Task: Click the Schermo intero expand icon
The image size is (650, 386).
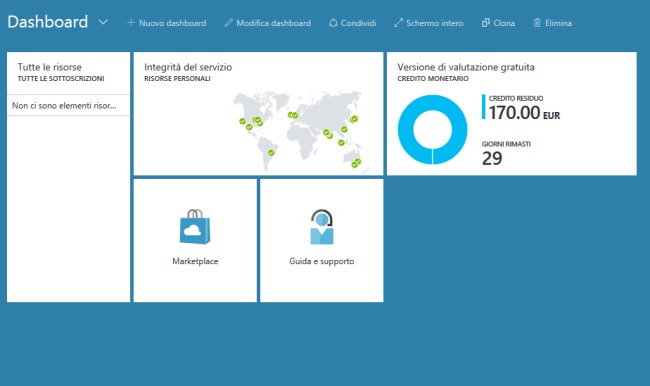Action: pos(398,23)
